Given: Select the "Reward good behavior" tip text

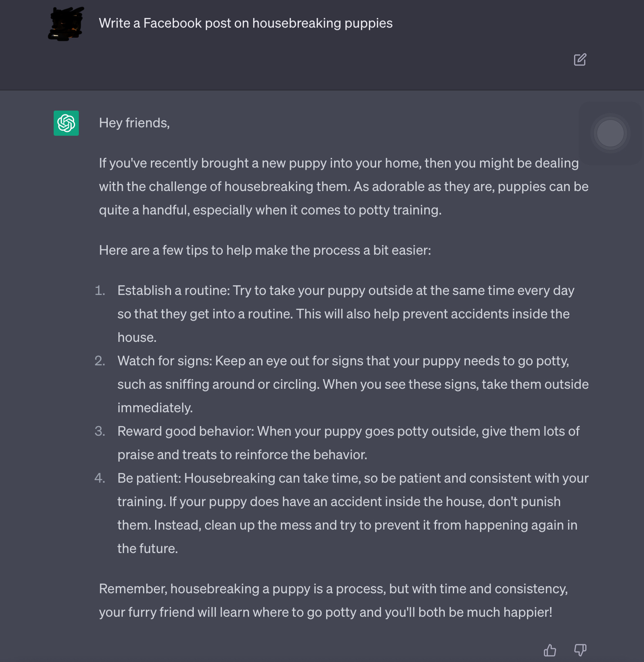Looking at the screenshot, I should click(348, 443).
